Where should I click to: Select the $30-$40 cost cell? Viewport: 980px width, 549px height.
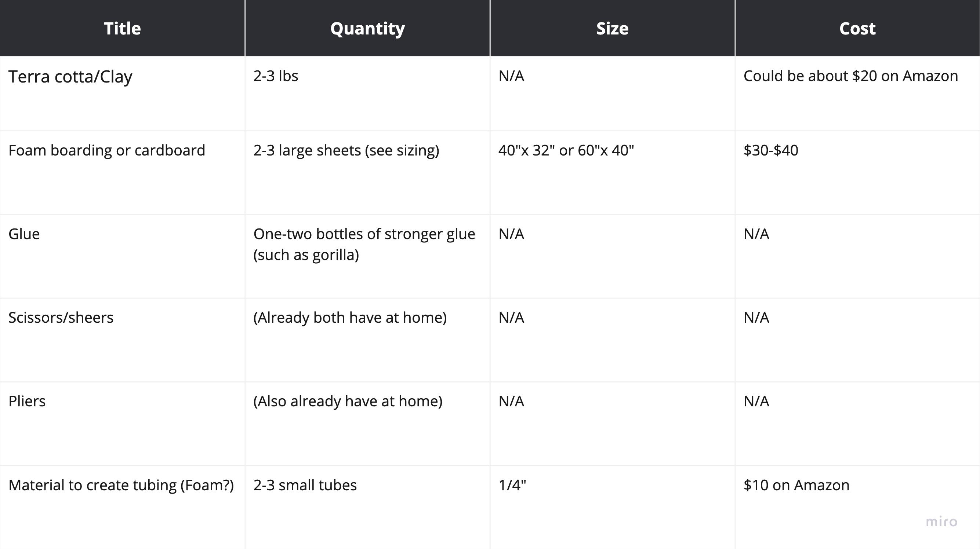click(771, 151)
